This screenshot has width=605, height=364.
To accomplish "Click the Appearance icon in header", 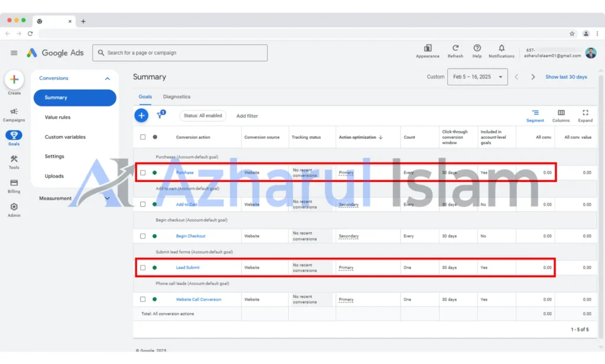I will pos(428,48).
